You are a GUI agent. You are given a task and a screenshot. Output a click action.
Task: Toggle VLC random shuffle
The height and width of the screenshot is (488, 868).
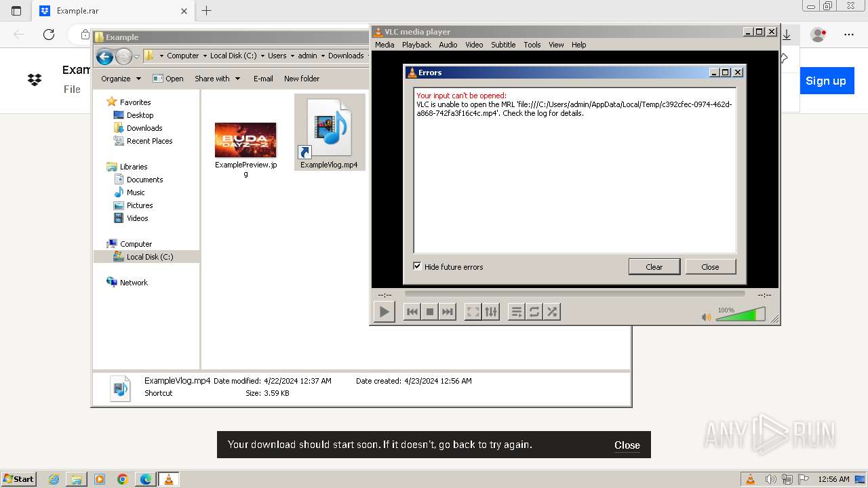tap(552, 312)
